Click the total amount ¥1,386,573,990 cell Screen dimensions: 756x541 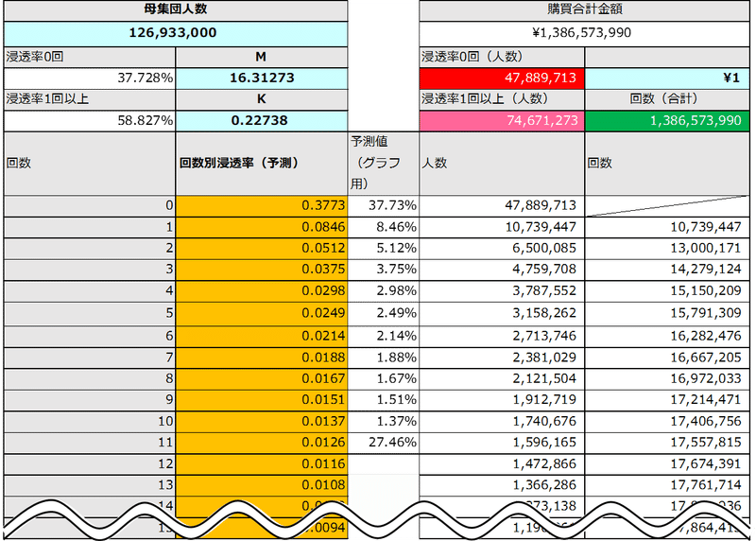pos(584,33)
